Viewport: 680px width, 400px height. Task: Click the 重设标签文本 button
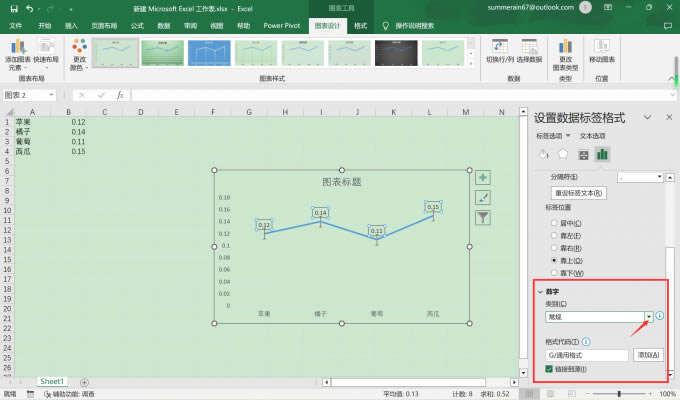579,192
